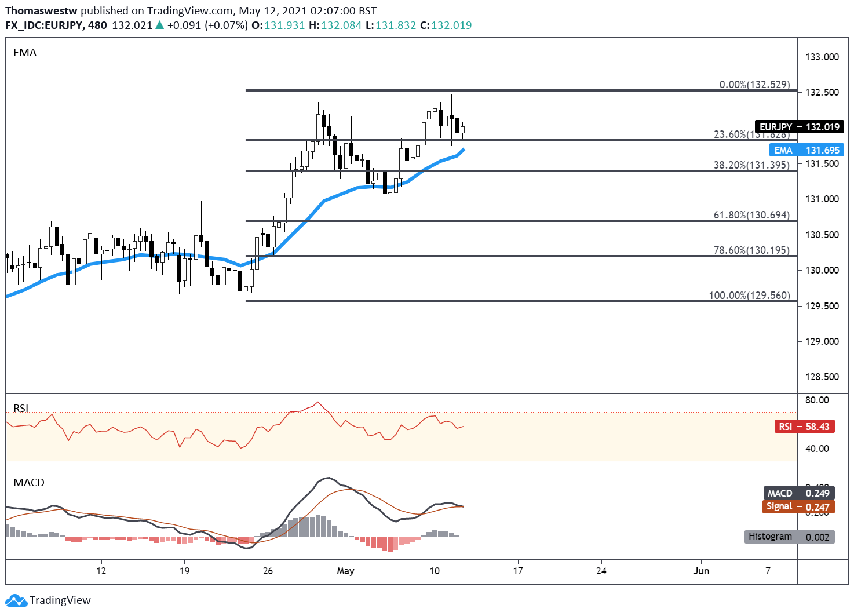Click the 58.43 RSI value label
The height and width of the screenshot is (616, 854).
(x=817, y=427)
